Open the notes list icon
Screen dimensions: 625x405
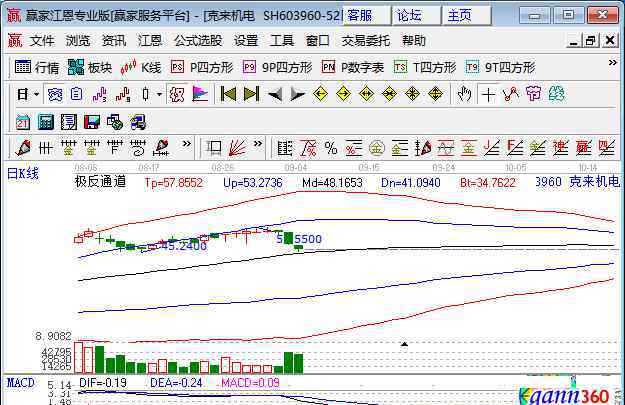(69, 122)
